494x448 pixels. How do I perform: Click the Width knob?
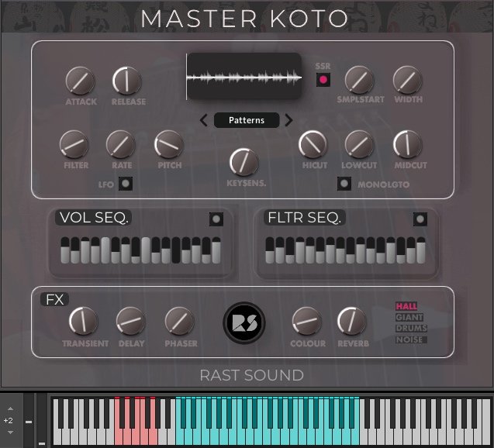pyautogui.click(x=408, y=80)
